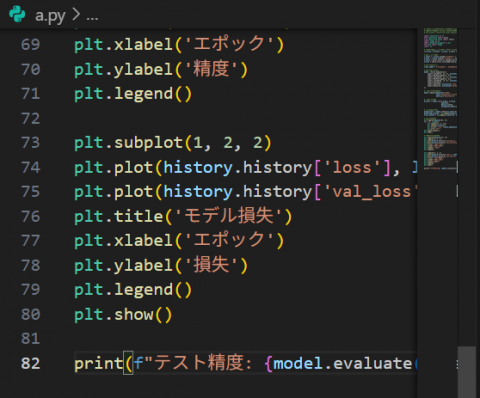Click in plt.subplot(1, 2, 2) line
This screenshot has height=398, width=480.
coord(173,143)
